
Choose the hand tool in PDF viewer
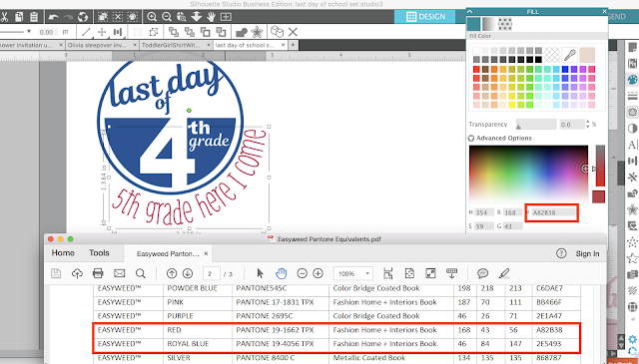281,273
